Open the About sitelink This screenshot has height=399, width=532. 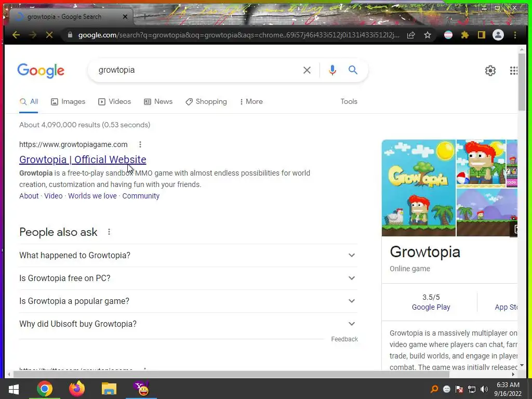[29, 196]
